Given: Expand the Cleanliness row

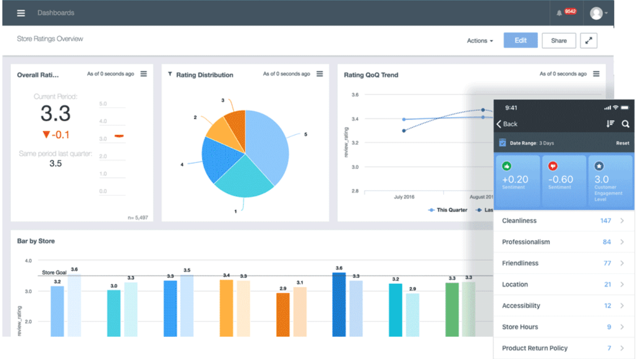Looking at the screenshot, I should pyautogui.click(x=563, y=221).
